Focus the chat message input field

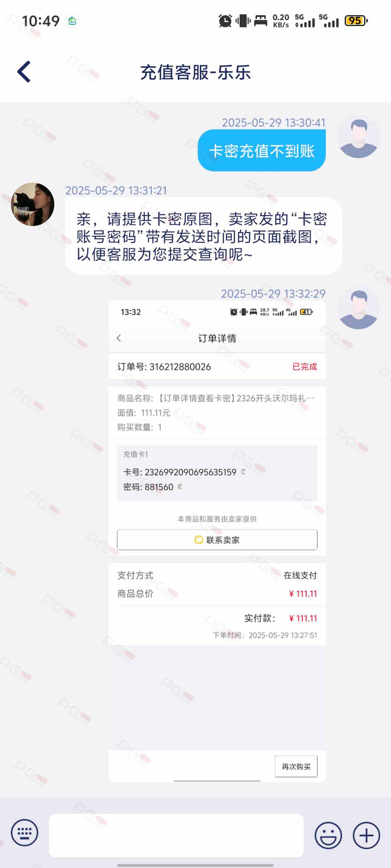(176, 835)
